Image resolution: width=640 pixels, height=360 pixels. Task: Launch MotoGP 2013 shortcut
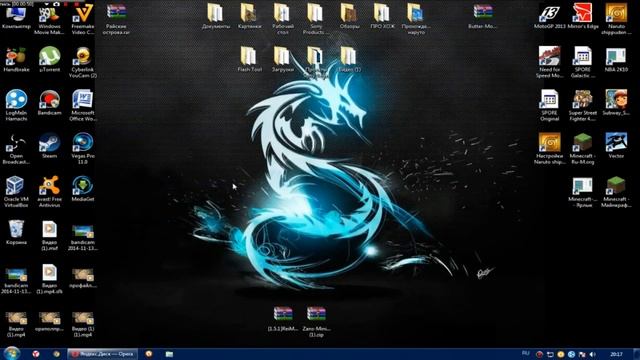click(x=549, y=17)
